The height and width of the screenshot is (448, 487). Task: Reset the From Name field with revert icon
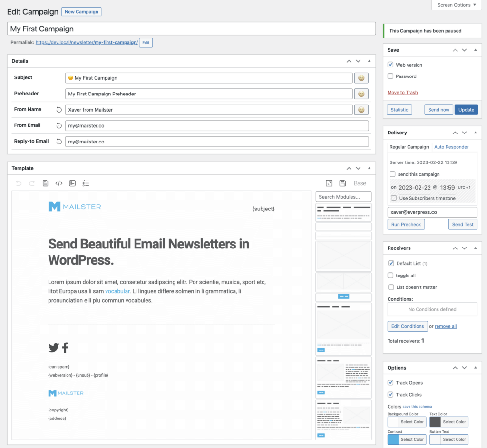[x=59, y=110]
